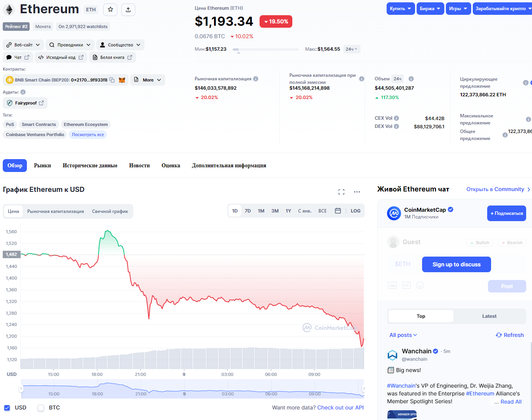532x420 pixels.
Task: Select the Свечной график chart tab
Action: (110, 211)
